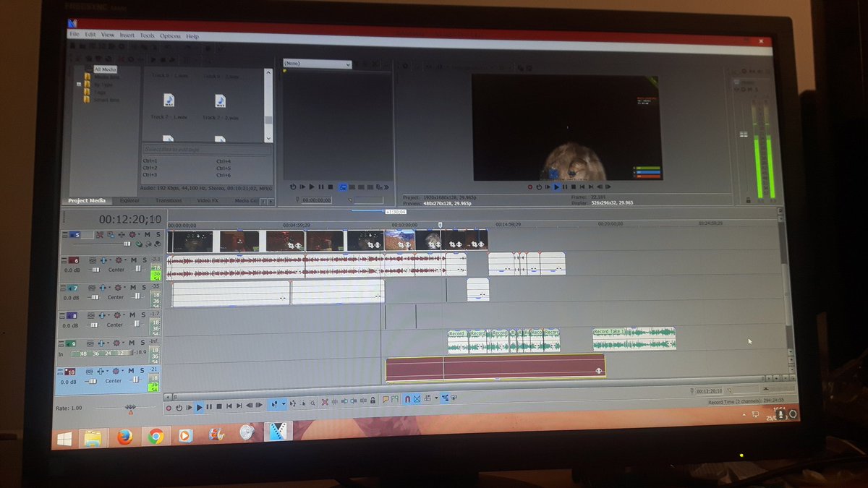Select the dark red clip on track 10
The height and width of the screenshot is (488, 868).
pos(495,367)
